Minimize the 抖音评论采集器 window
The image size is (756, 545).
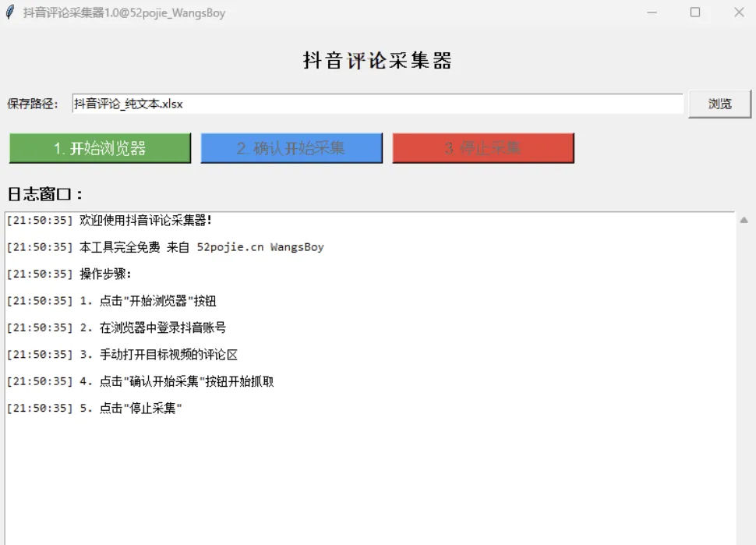pyautogui.click(x=652, y=12)
